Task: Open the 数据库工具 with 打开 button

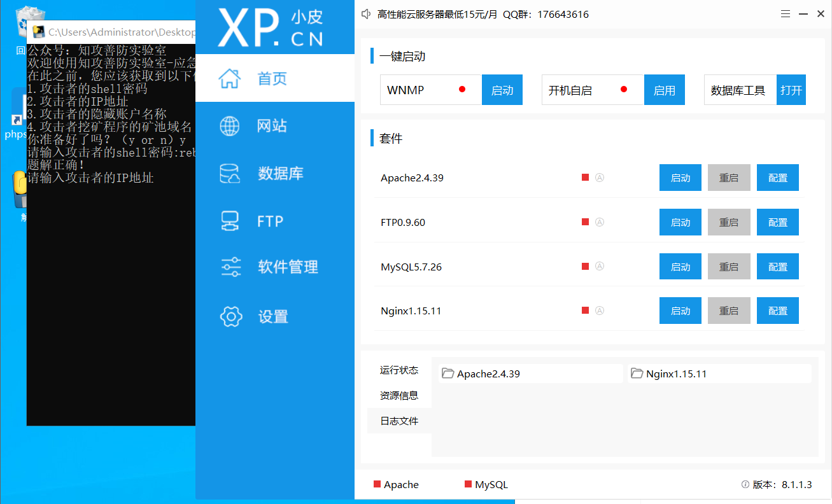Action: point(791,90)
